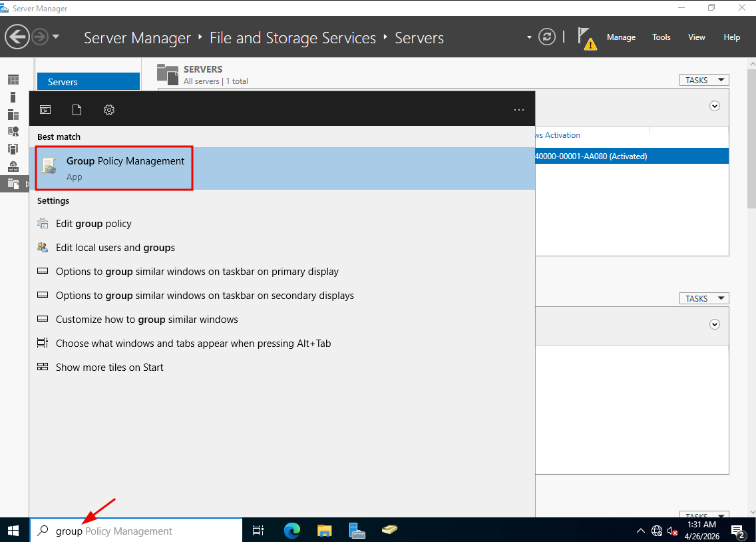Open the yellow app icon on taskbar
756x542 pixels.
(389, 531)
